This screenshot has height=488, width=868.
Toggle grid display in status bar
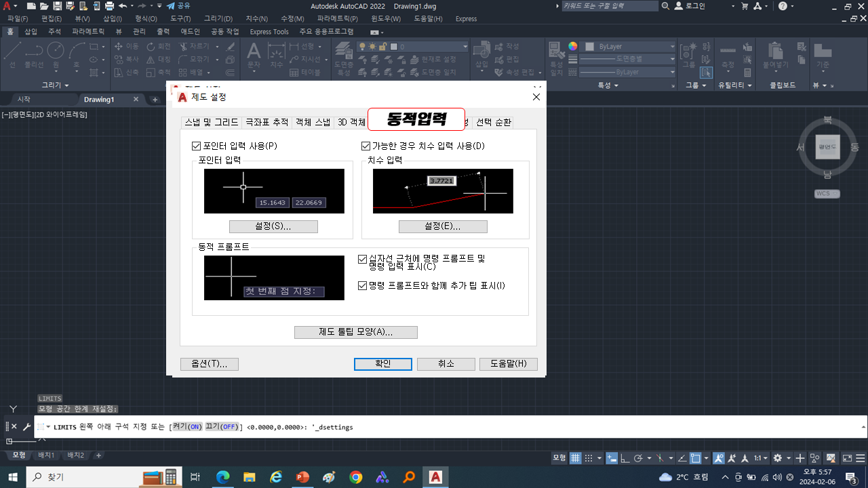click(x=576, y=459)
